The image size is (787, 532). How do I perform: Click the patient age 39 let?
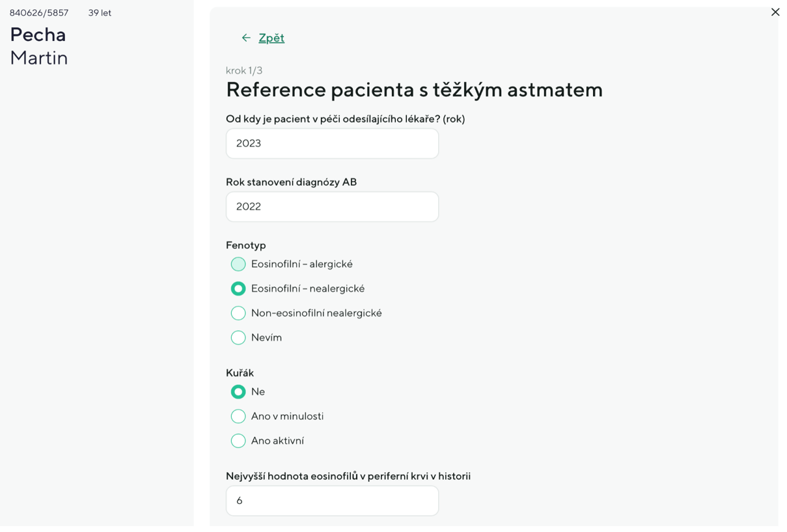point(100,13)
